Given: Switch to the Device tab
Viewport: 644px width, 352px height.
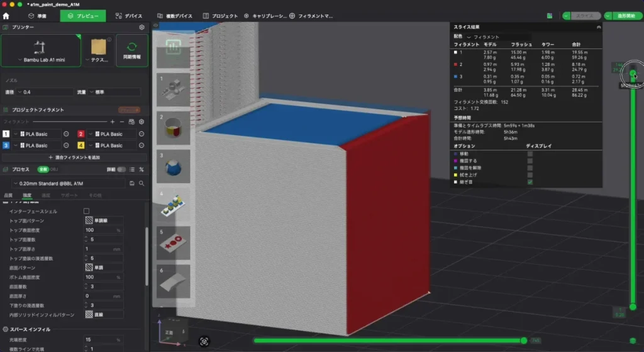Looking at the screenshot, I should (128, 16).
